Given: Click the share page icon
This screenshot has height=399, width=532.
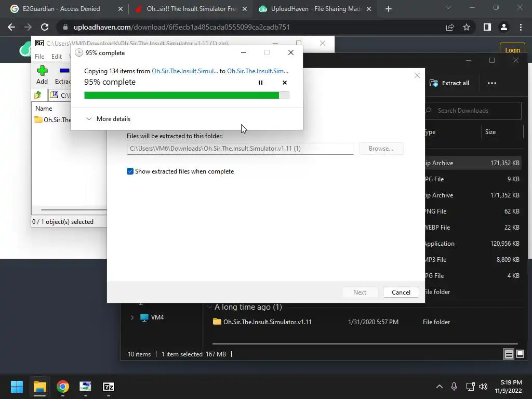Looking at the screenshot, I should (x=450, y=27).
